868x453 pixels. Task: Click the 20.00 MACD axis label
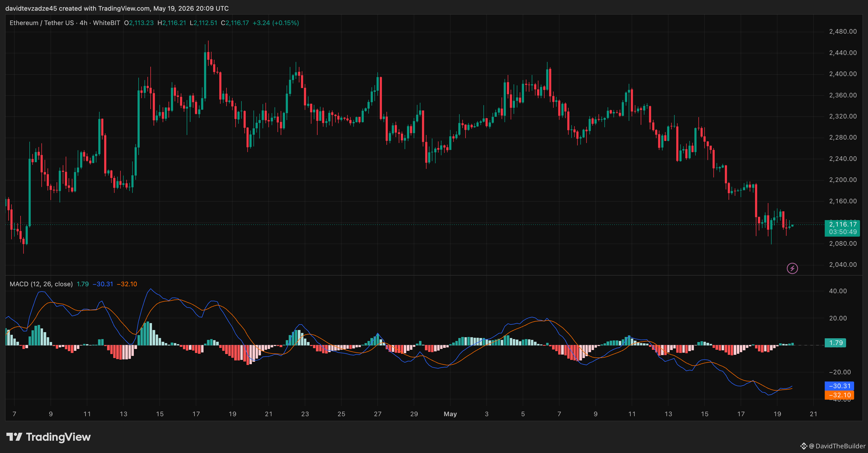tap(838, 318)
